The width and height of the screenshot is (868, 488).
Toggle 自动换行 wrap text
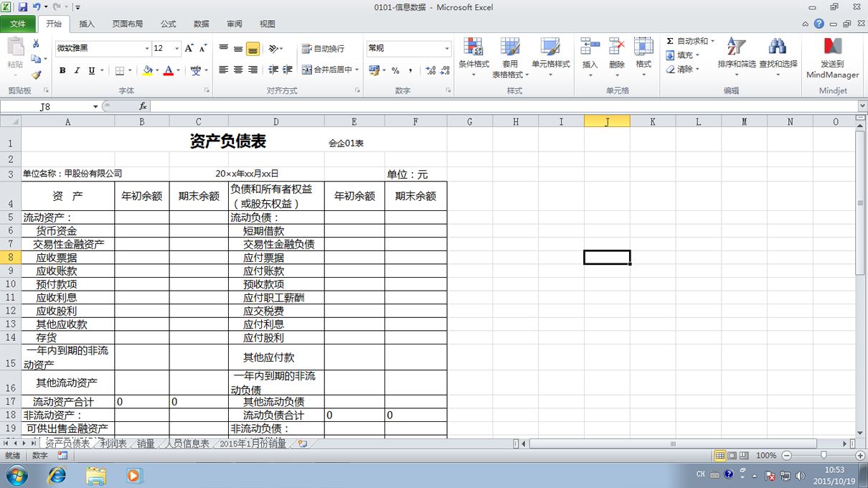324,49
